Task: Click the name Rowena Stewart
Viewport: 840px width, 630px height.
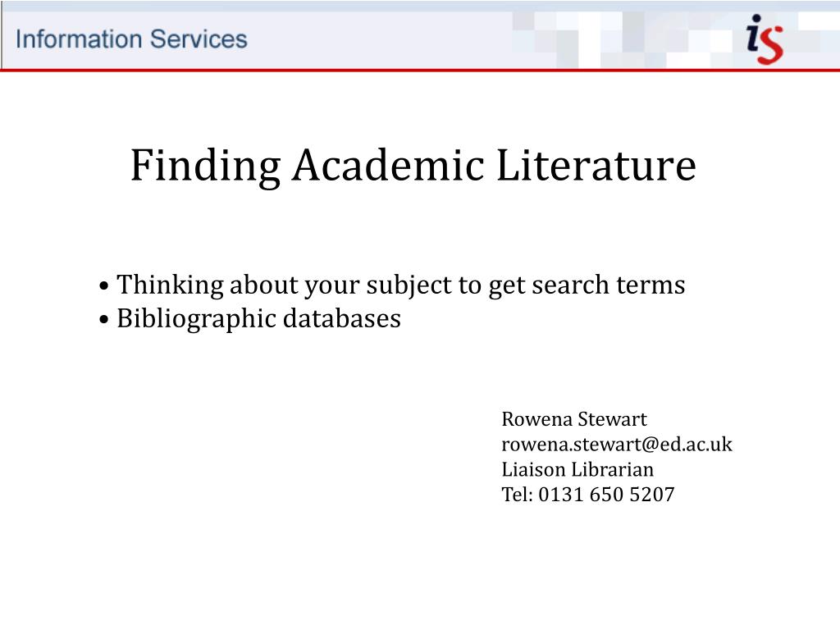Action: [574, 419]
